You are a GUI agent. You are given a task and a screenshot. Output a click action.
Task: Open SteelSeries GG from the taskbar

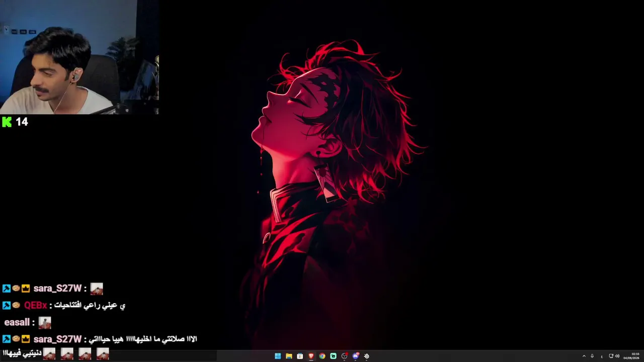click(366, 356)
